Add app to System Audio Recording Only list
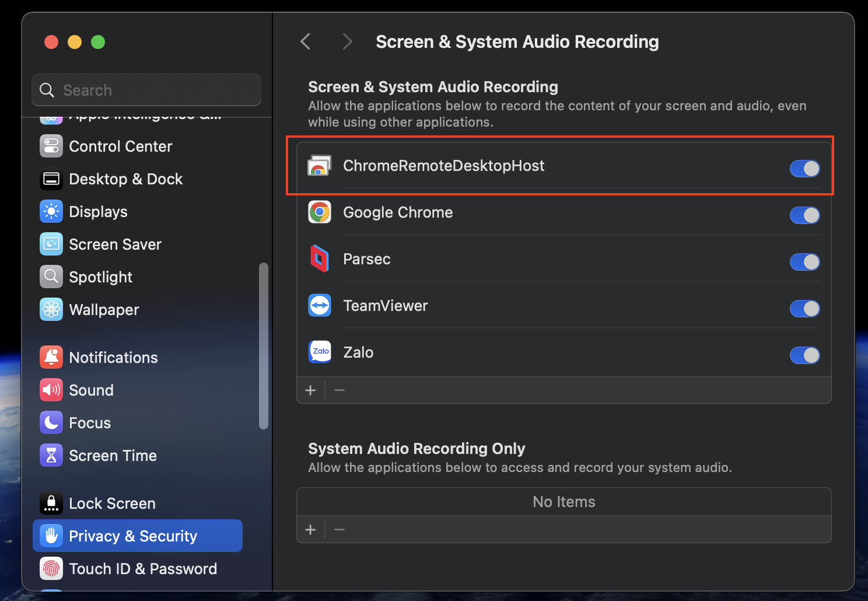 [310, 530]
